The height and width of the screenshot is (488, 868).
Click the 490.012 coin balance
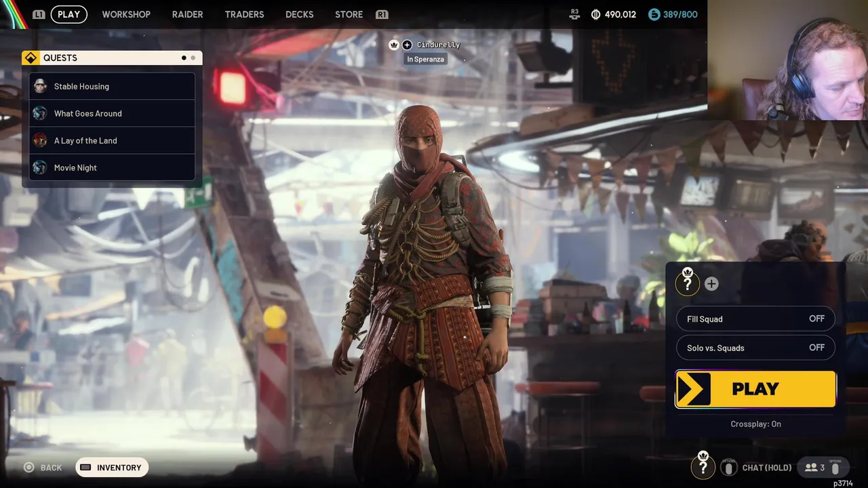620,14
